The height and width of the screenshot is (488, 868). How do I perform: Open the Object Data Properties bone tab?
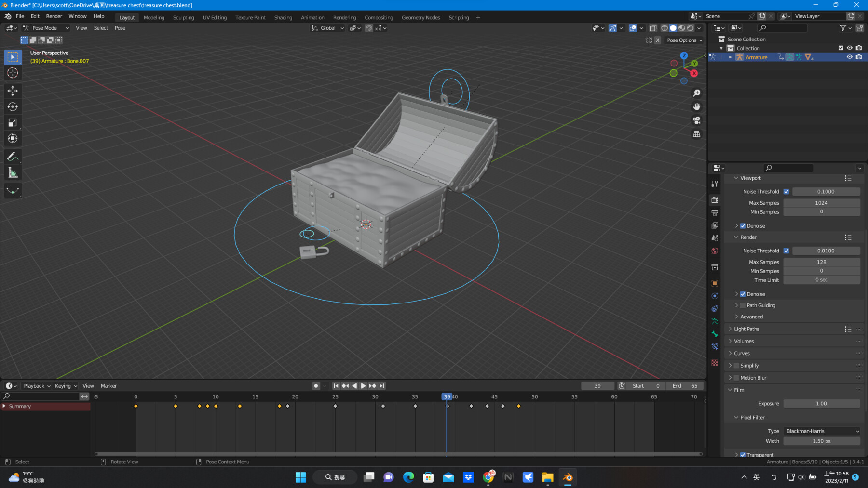715,334
